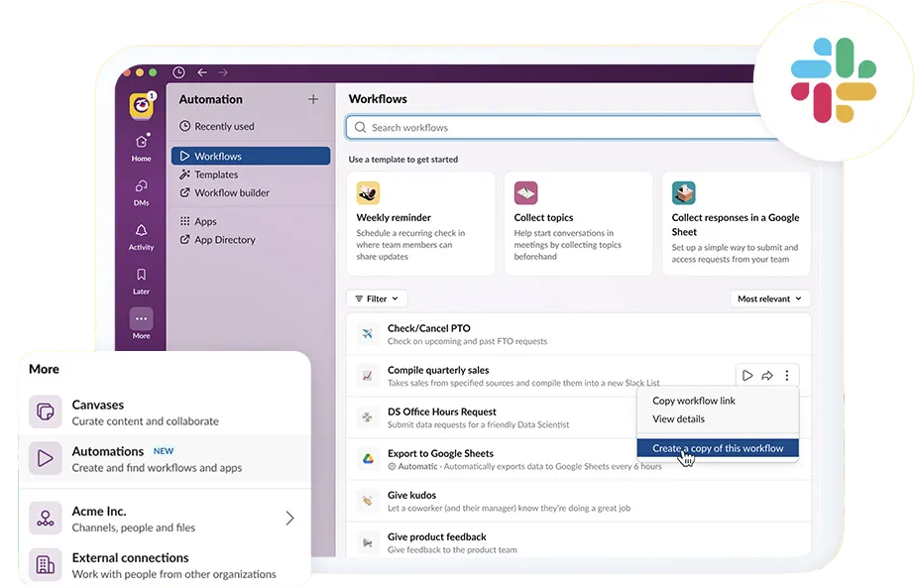
Task: Open the Most relevant sort dropdown
Action: (x=769, y=298)
